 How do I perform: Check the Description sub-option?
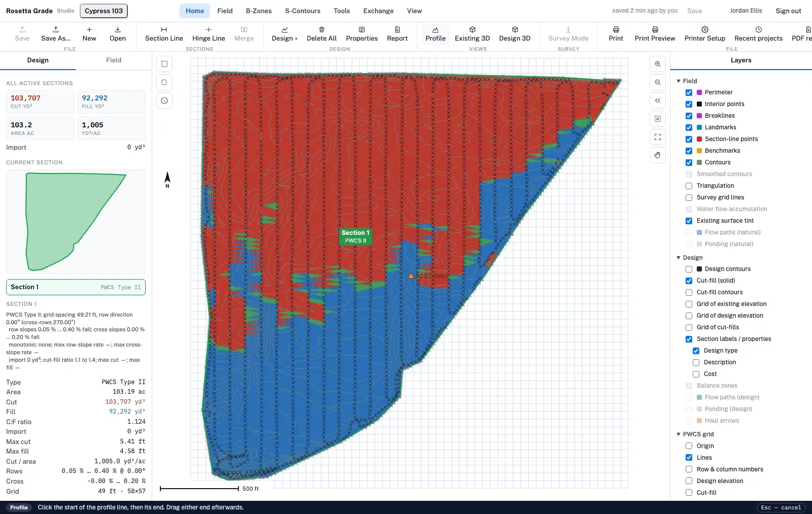tap(696, 362)
